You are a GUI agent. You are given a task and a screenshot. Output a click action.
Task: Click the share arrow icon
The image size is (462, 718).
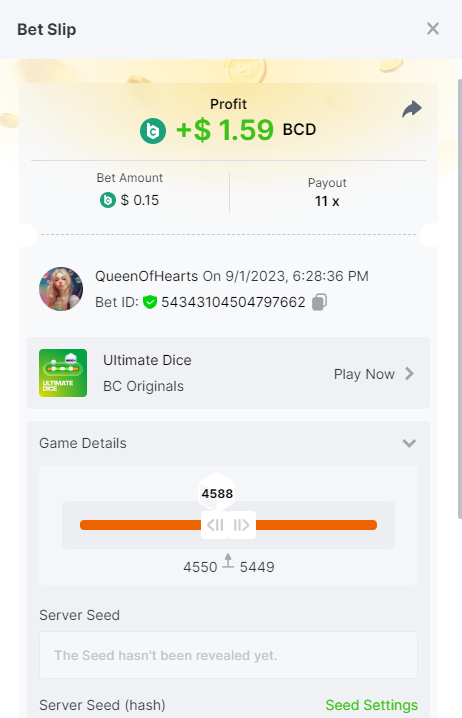(412, 109)
